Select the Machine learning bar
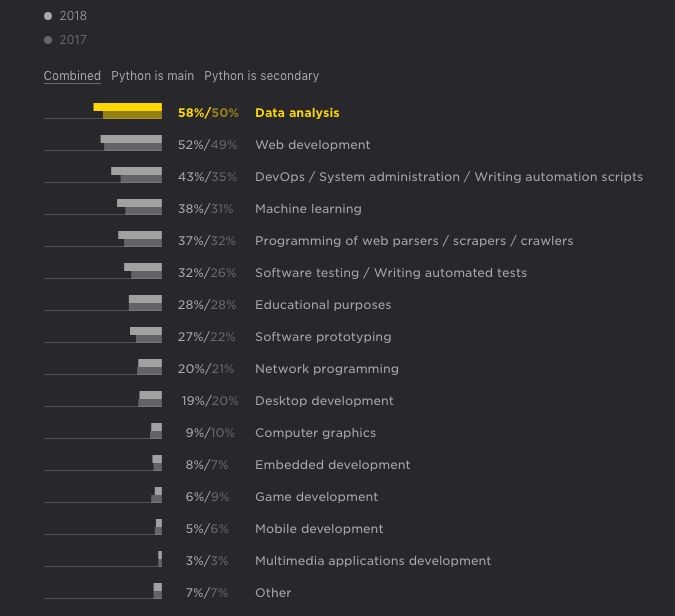Image resolution: width=675 pixels, height=616 pixels. [x=139, y=207]
